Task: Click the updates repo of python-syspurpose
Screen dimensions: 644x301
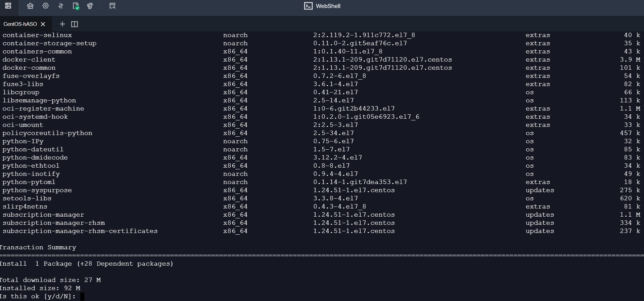Action: [540, 190]
